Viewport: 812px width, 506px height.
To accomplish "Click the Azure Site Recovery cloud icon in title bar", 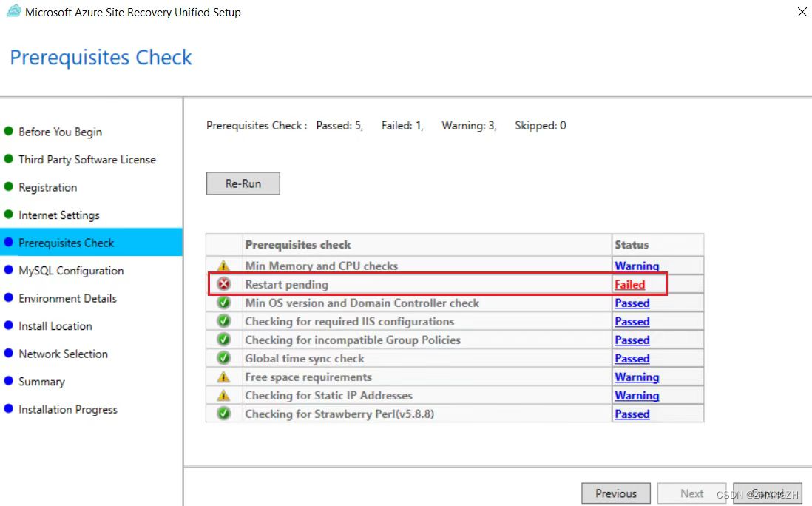I will pos(13,11).
